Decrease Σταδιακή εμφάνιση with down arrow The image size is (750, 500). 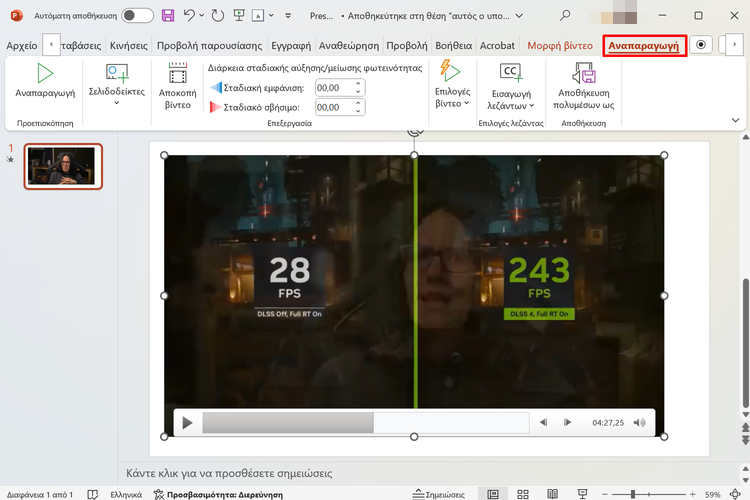click(x=358, y=91)
